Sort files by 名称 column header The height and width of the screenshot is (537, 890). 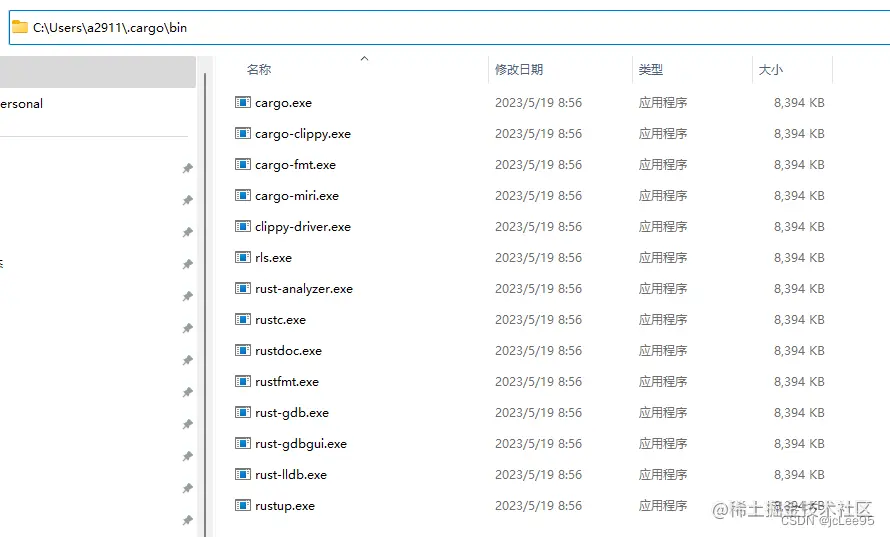click(x=259, y=69)
